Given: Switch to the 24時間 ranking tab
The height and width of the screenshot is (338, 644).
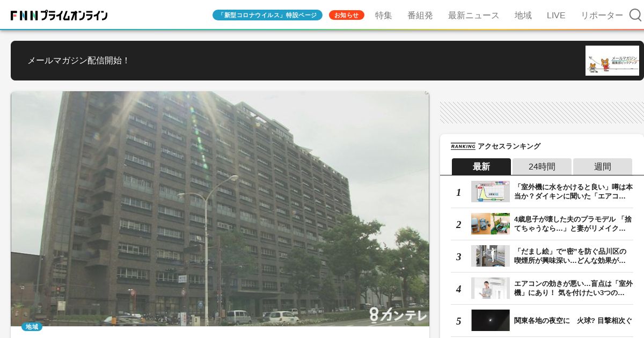Looking at the screenshot, I should point(542,166).
